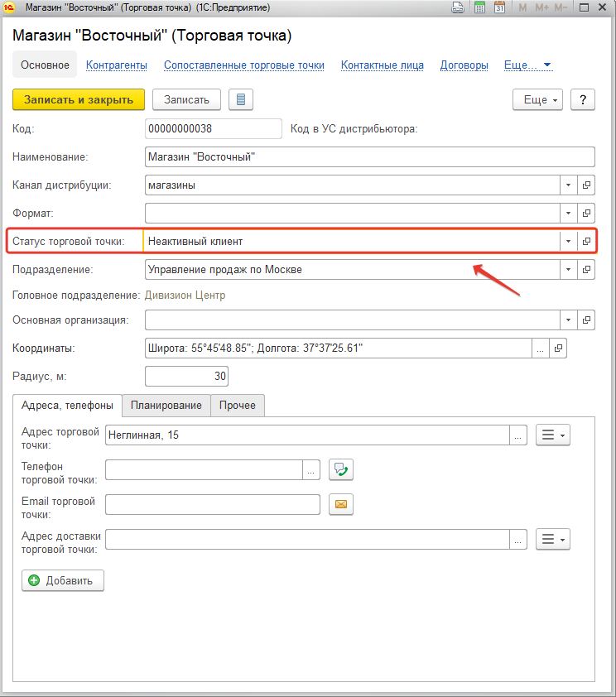Open the Контрагенты link
This screenshot has height=697, width=616.
117,65
